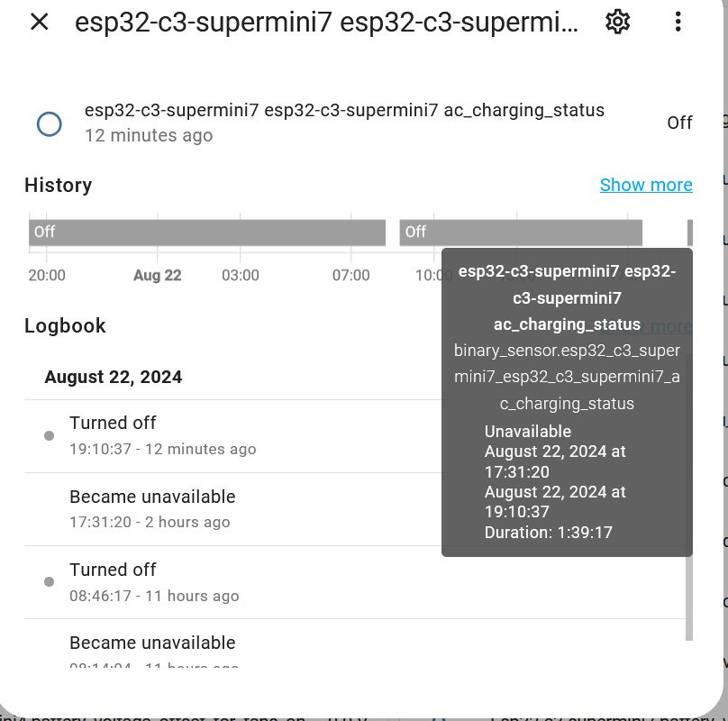728x721 pixels.
Task: Select the Turned off 08:46:17 logbook entry
Action: click(154, 582)
